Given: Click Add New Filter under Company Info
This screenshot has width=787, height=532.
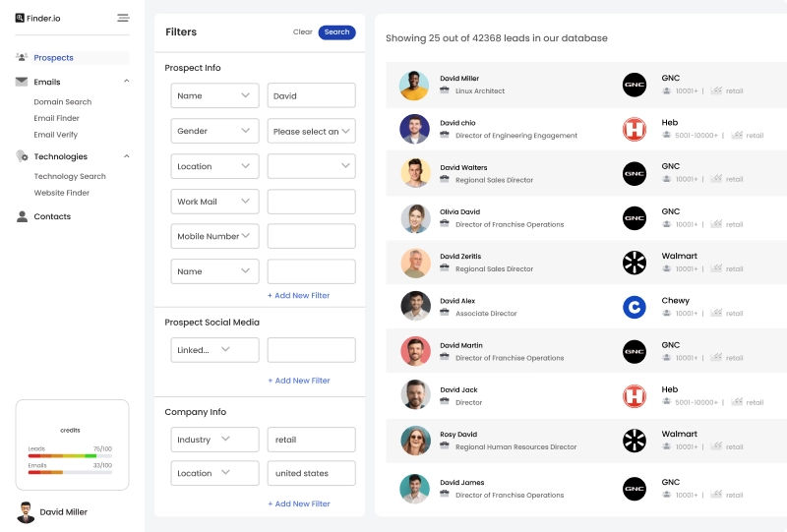Looking at the screenshot, I should pyautogui.click(x=299, y=503).
